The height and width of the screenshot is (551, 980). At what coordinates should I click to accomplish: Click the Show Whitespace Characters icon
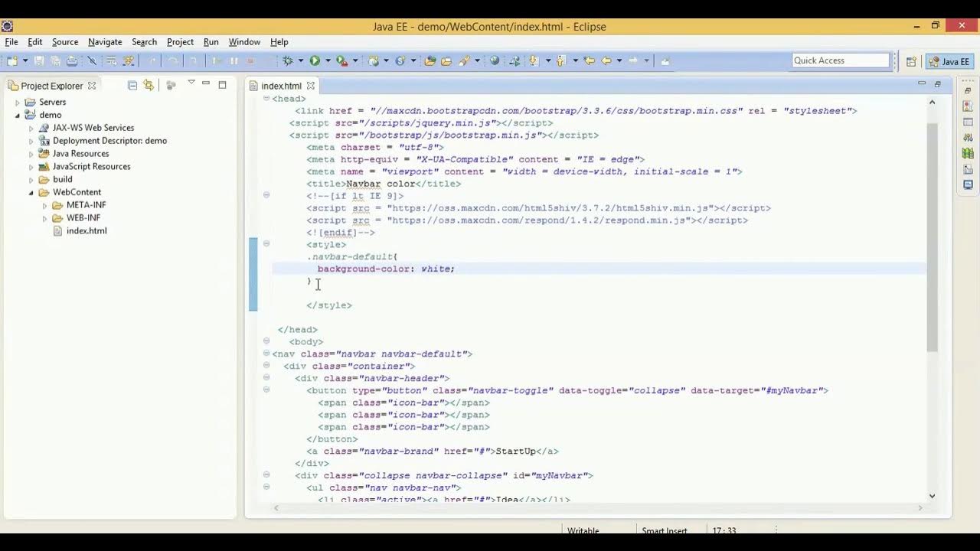[128, 60]
